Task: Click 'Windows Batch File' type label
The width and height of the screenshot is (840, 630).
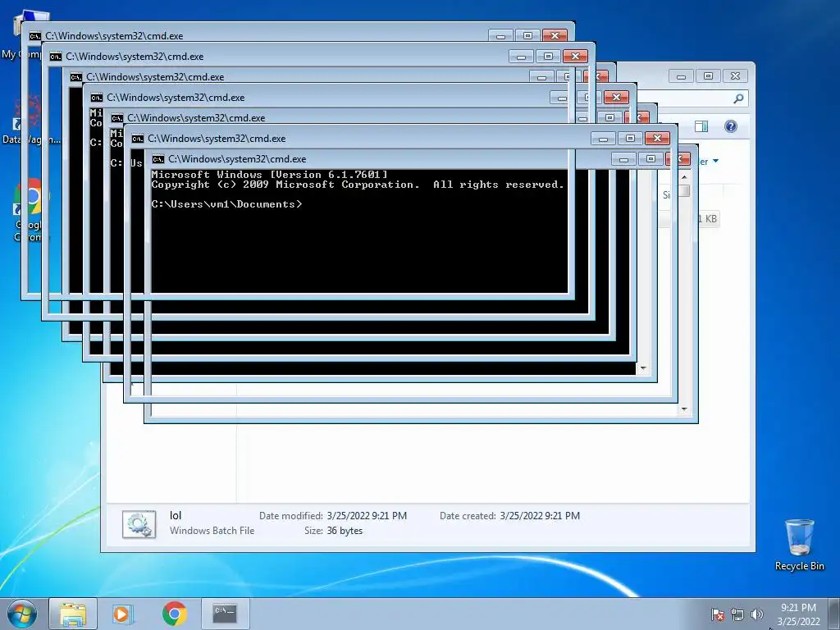Action: (212, 531)
